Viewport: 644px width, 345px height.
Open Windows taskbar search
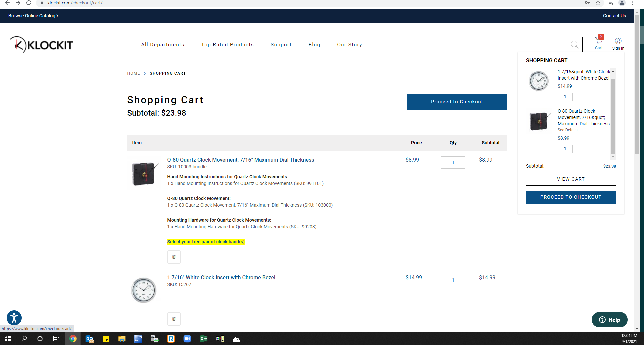click(x=24, y=339)
